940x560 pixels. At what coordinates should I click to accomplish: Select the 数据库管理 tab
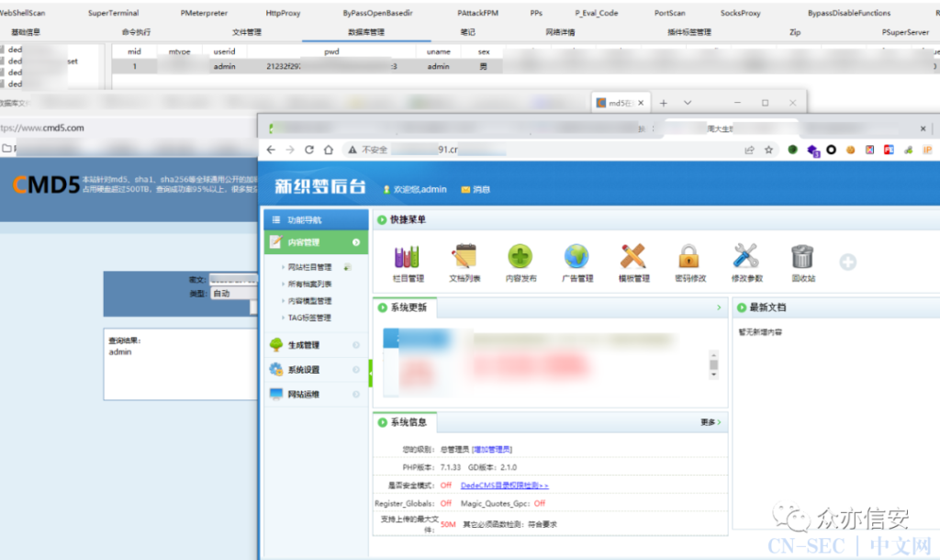click(x=366, y=32)
